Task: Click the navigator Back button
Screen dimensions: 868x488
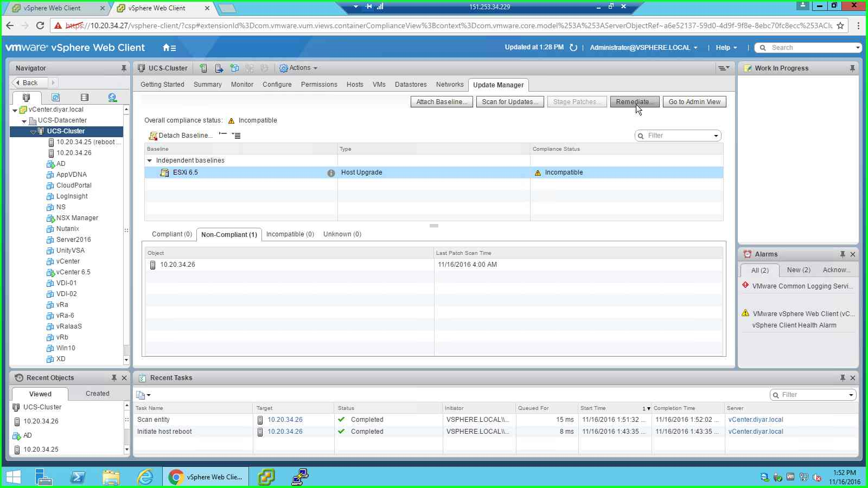Action: pos(30,83)
